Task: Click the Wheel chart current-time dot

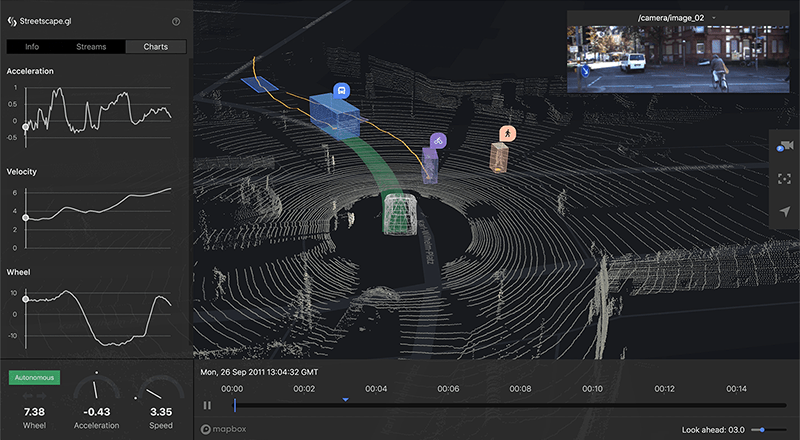Action: [25, 300]
